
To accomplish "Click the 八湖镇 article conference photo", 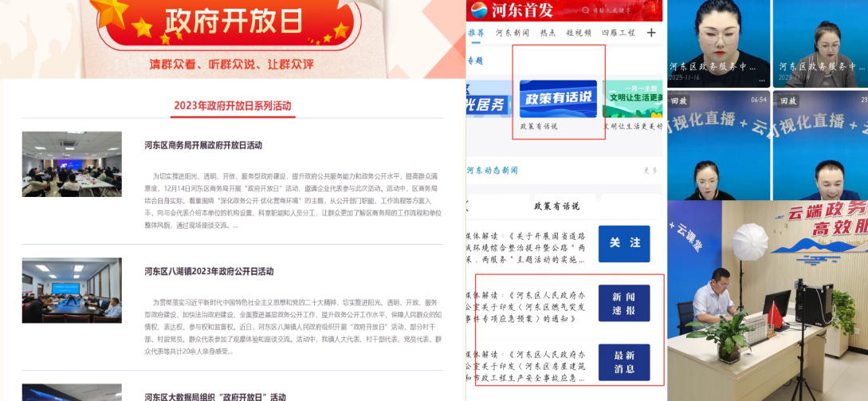I will 72,290.
